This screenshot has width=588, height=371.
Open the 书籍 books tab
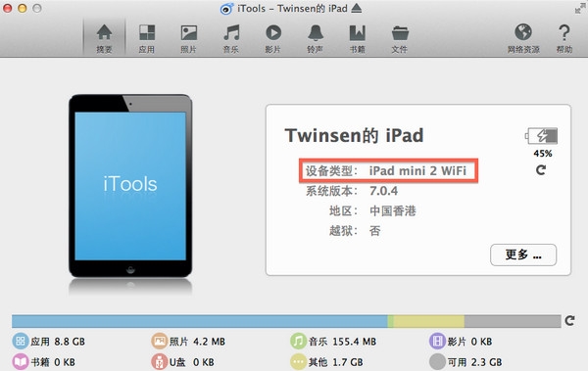click(x=357, y=38)
